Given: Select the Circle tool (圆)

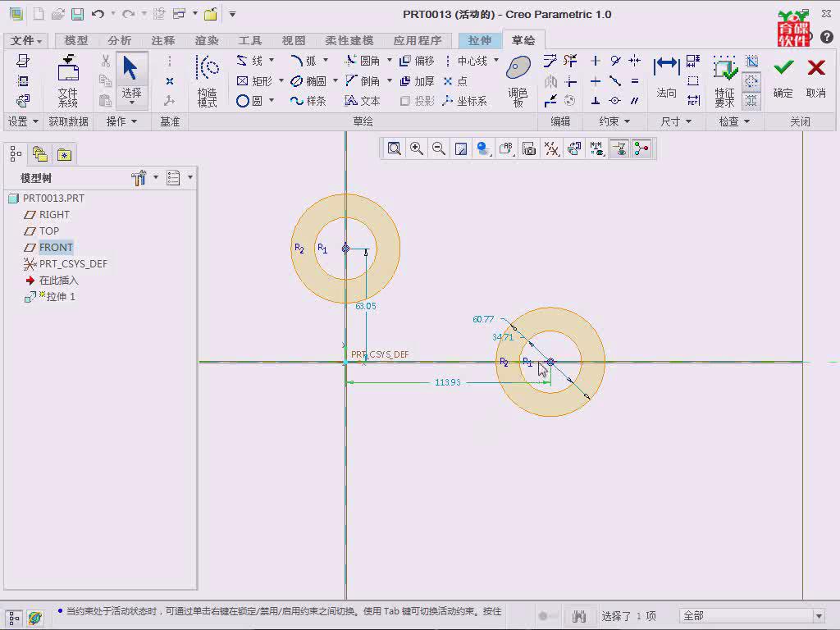Looking at the screenshot, I should click(249, 101).
